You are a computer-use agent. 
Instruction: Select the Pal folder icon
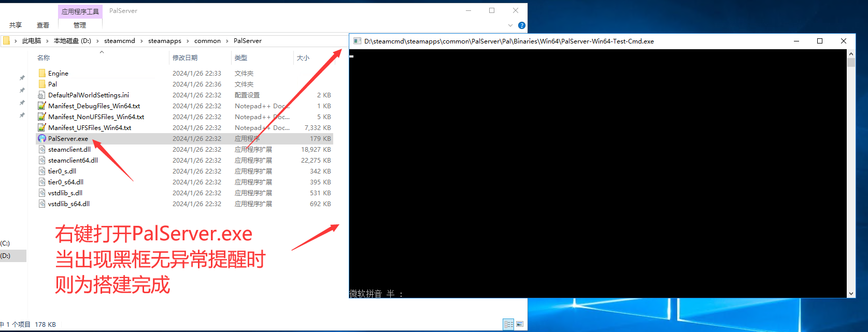42,84
